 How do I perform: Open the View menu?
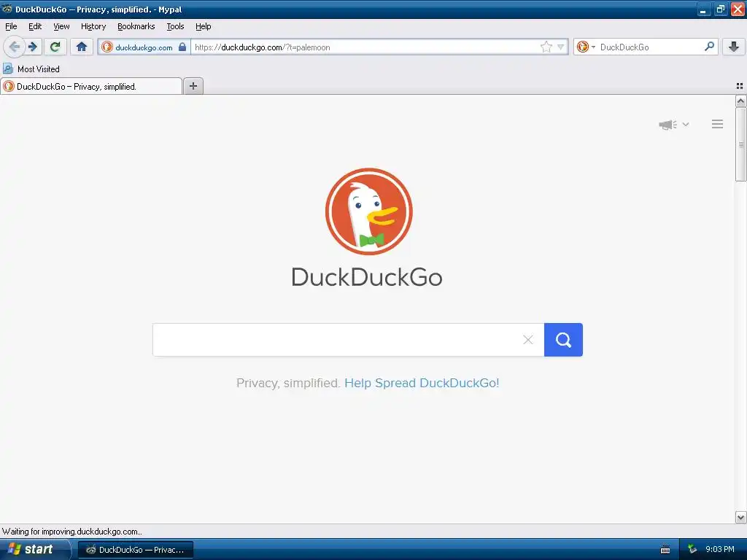click(61, 26)
